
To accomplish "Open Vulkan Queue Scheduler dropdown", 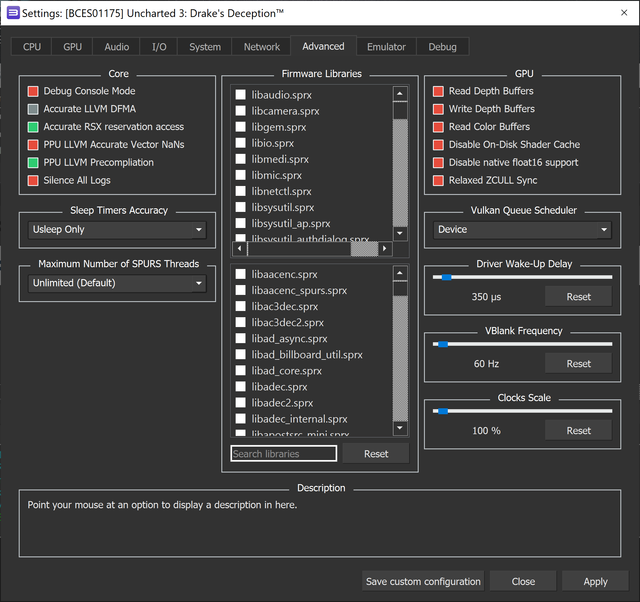I will tap(522, 230).
